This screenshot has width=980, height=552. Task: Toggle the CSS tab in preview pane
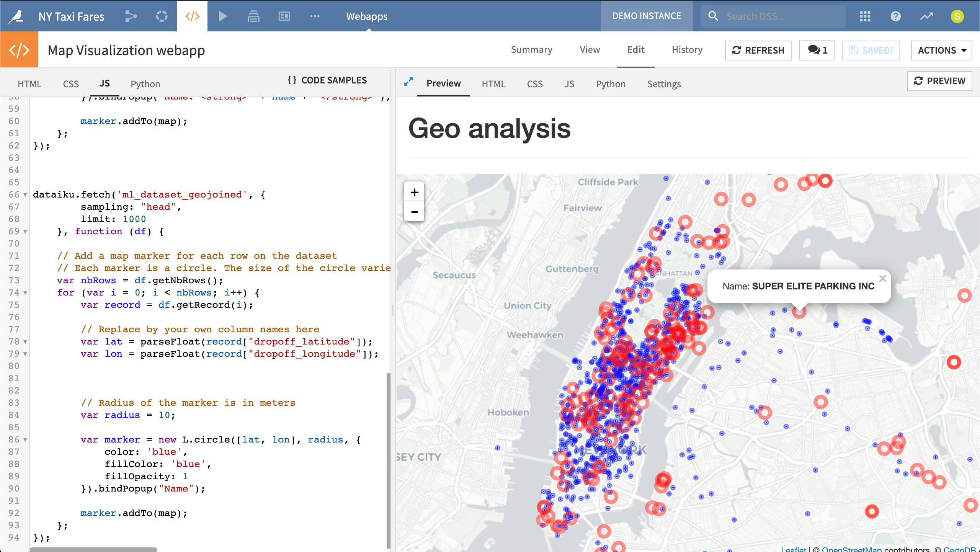535,83
